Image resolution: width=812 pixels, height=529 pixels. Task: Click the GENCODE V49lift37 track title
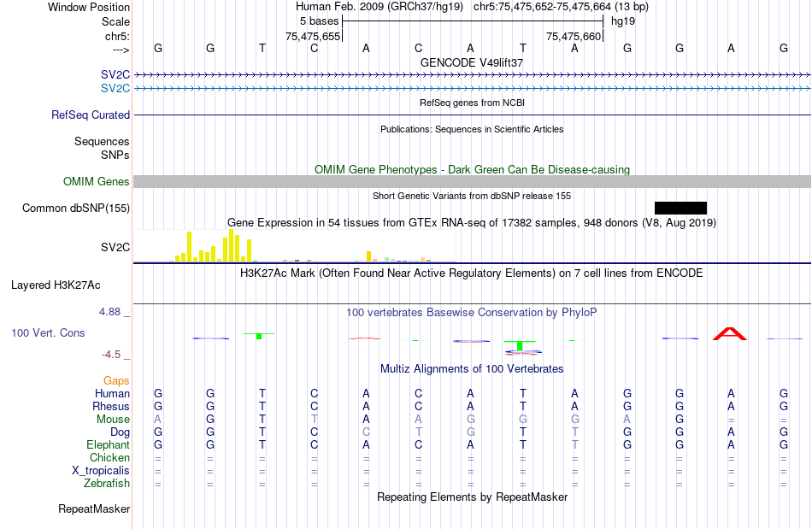pos(472,62)
